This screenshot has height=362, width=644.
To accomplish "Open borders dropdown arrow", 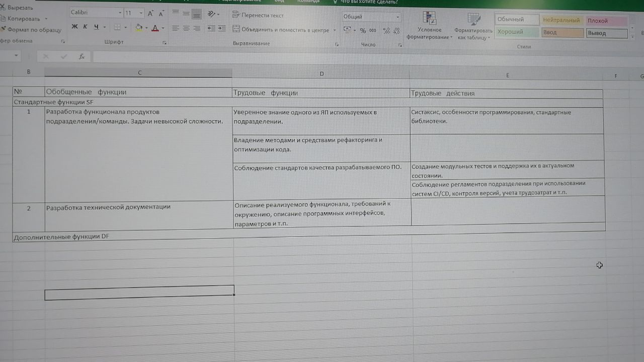I will (125, 27).
